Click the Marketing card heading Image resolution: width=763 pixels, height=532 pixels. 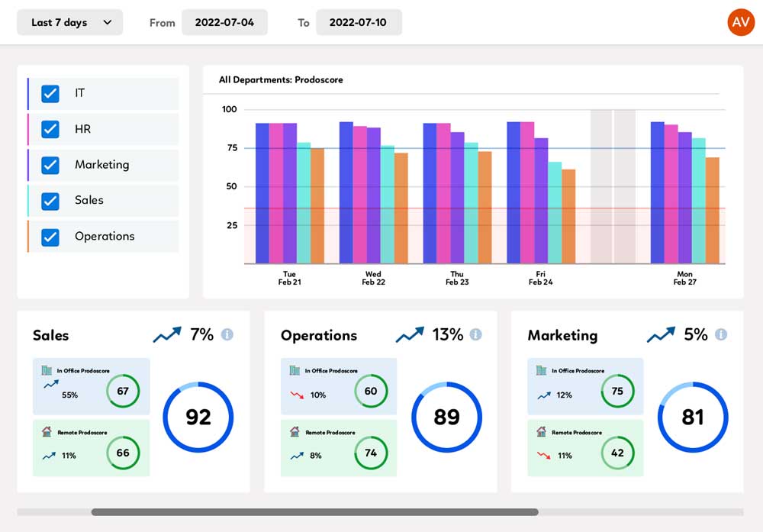[x=562, y=335]
